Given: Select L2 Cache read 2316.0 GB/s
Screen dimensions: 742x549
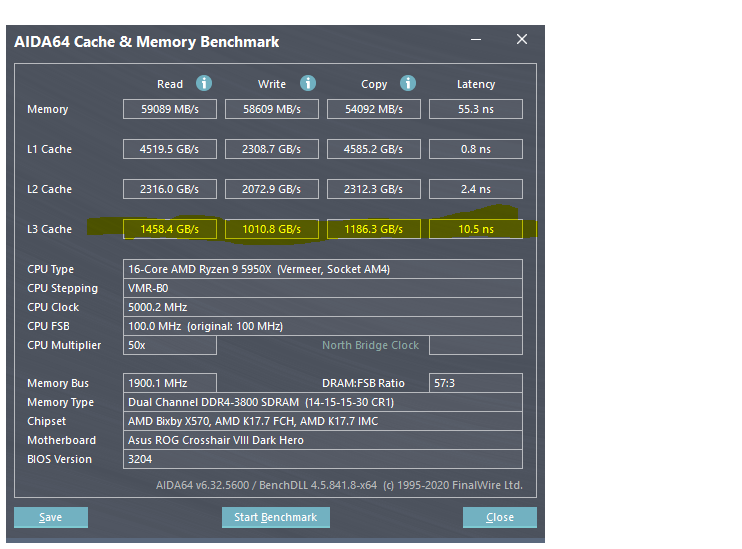Looking at the screenshot, I should (x=170, y=189).
